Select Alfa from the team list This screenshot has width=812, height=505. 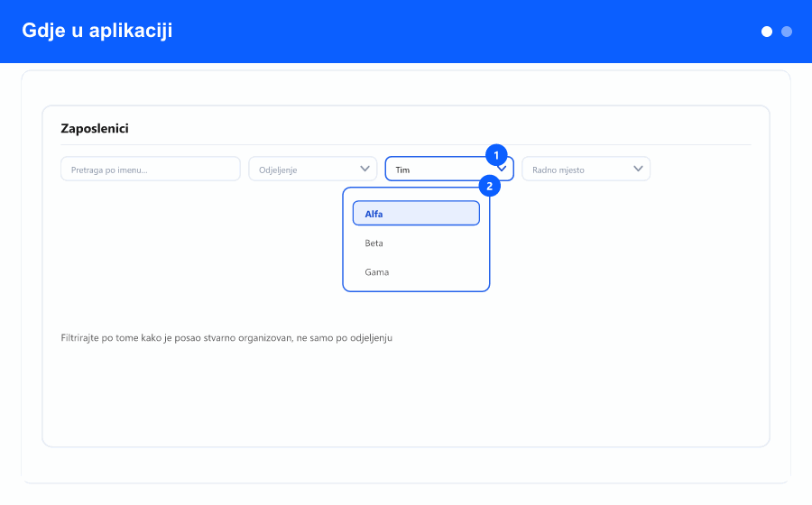[416, 213]
